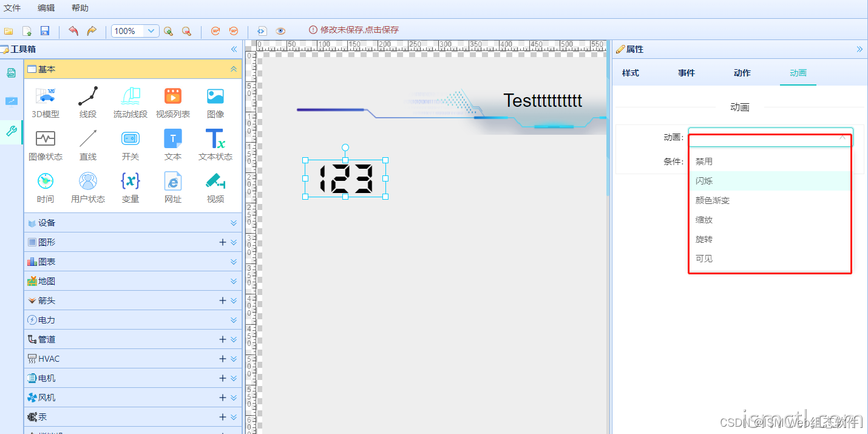Expand the 箭头 section
868x434 pixels.
(234, 300)
